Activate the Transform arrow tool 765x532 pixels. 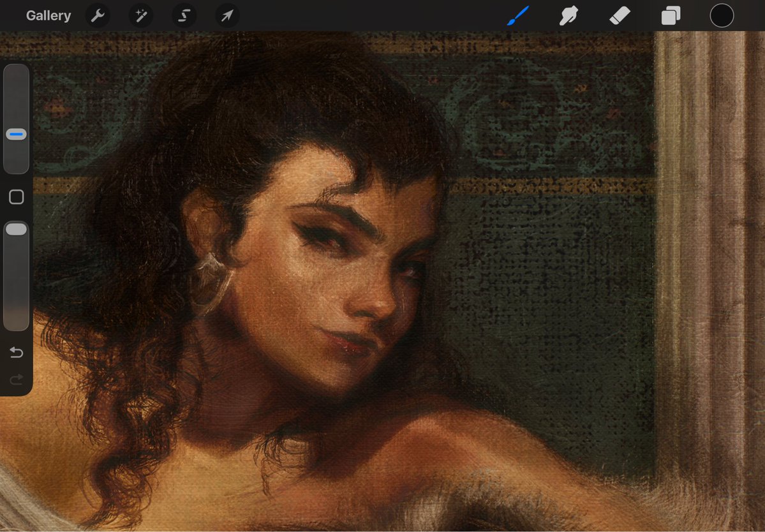coord(227,15)
